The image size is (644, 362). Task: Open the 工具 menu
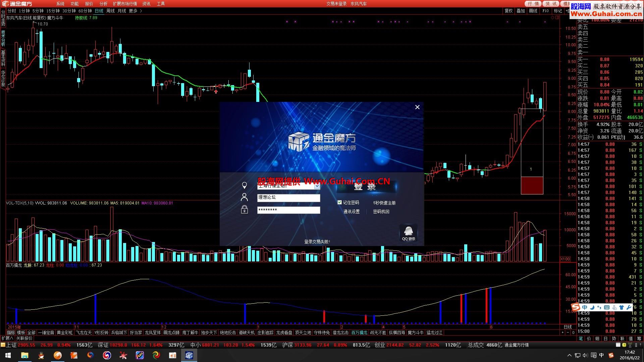(x=161, y=4)
